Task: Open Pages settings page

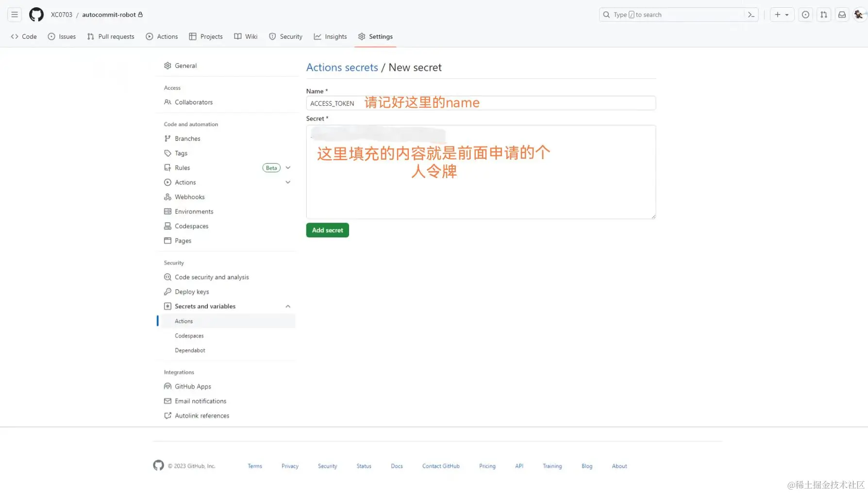Action: [x=226, y=240]
